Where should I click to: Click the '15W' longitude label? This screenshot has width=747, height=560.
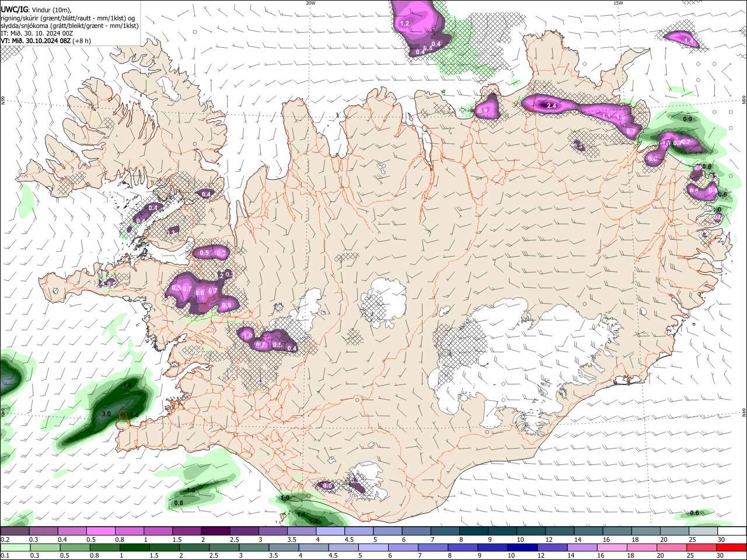tap(618, 3)
